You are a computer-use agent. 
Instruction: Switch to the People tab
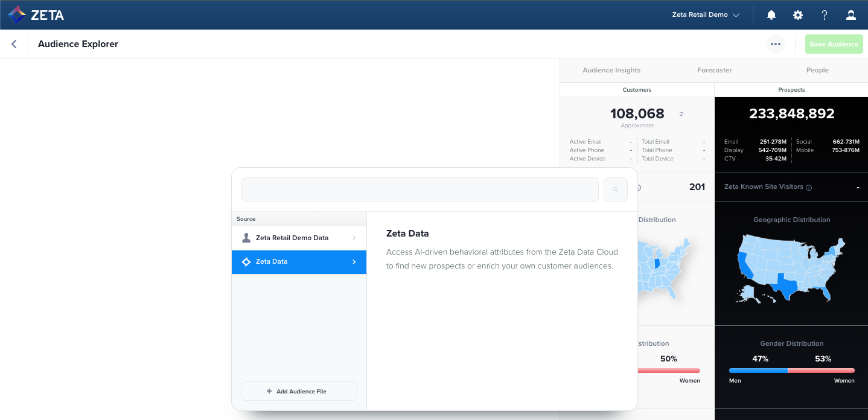click(x=817, y=70)
